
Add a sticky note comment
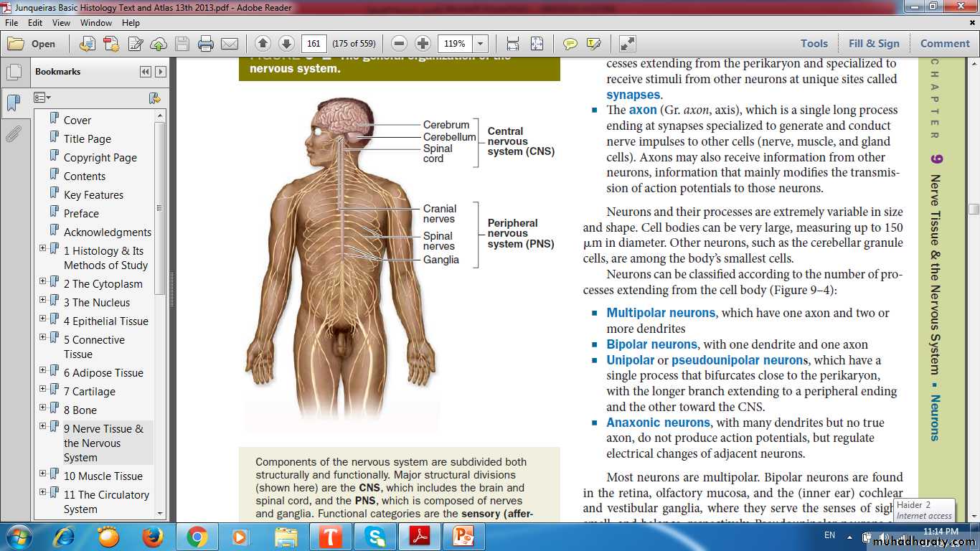(x=570, y=44)
